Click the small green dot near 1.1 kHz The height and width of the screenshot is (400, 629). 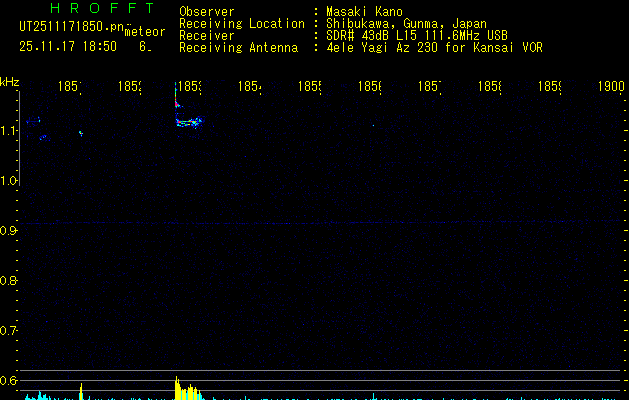pyautogui.click(x=80, y=132)
